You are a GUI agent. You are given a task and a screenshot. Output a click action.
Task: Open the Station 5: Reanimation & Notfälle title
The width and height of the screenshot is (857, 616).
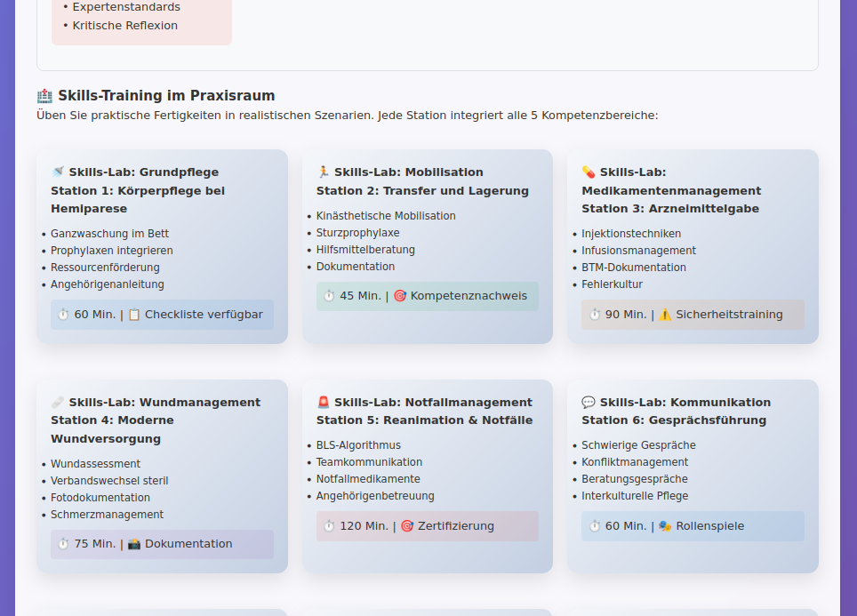click(x=424, y=420)
